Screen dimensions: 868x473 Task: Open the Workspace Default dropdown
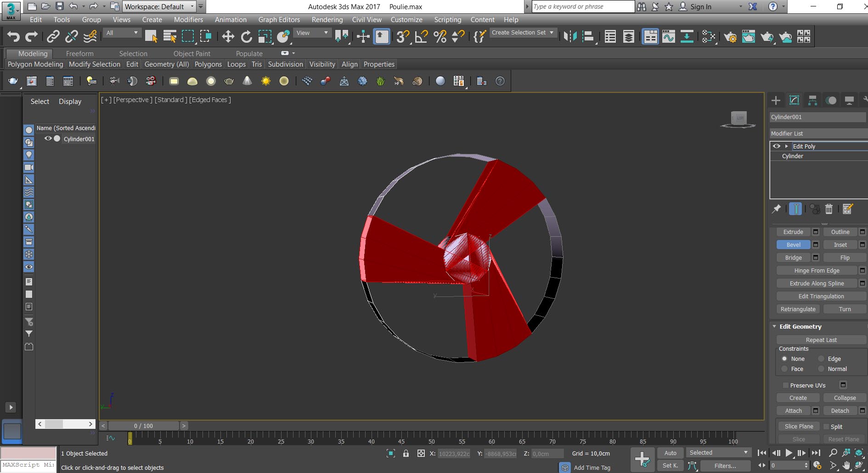coord(159,6)
